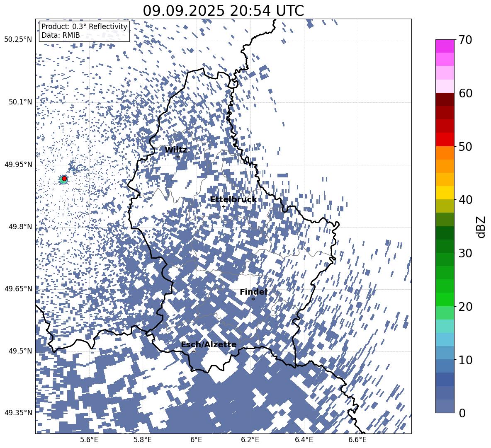Click the latitude label 49.35°N
491x448 pixels.
click(18, 413)
